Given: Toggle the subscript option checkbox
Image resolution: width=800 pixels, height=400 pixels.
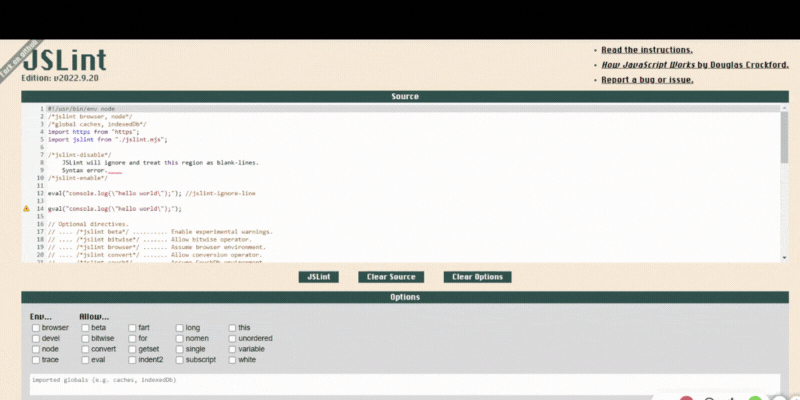Looking at the screenshot, I should coord(180,360).
